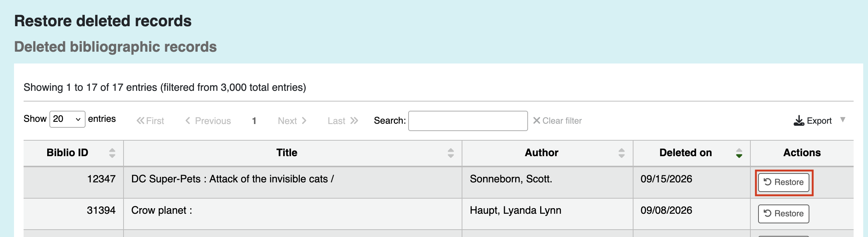Focus the Search input field
Image resolution: width=868 pixels, height=237 pixels.
pyautogui.click(x=468, y=121)
